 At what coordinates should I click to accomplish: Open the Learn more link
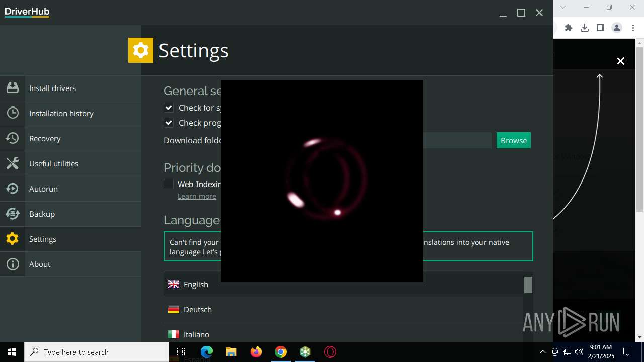[197, 196]
